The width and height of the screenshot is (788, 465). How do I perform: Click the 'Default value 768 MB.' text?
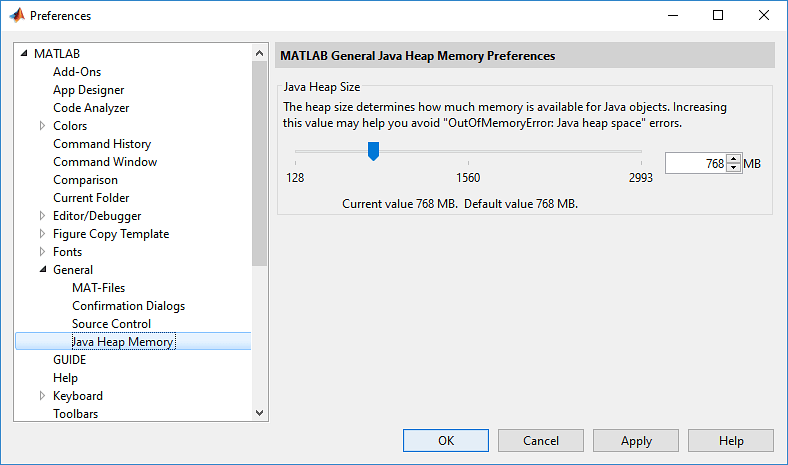point(521,204)
